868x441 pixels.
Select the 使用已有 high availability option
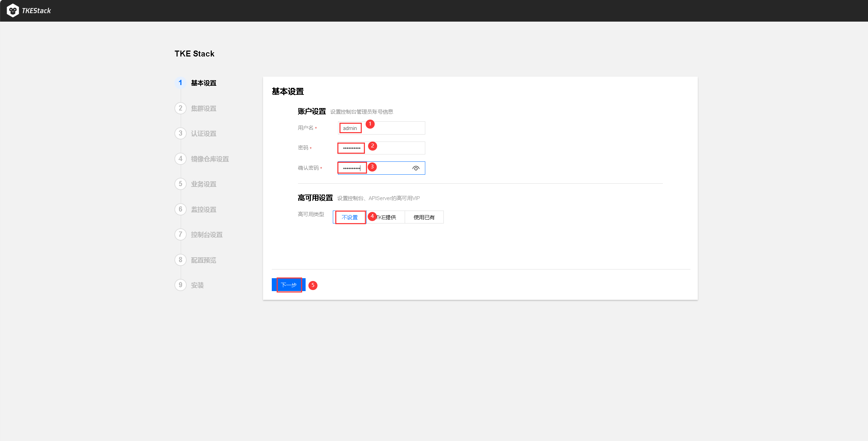pos(424,217)
